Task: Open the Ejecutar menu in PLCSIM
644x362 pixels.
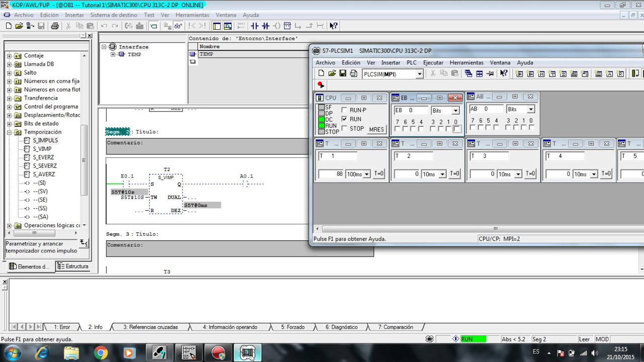Action: click(433, 63)
